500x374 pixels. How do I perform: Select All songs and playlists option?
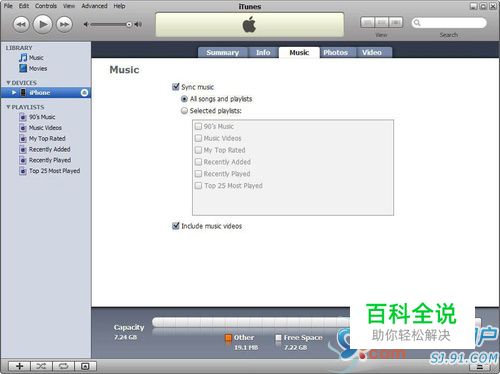coord(184,99)
